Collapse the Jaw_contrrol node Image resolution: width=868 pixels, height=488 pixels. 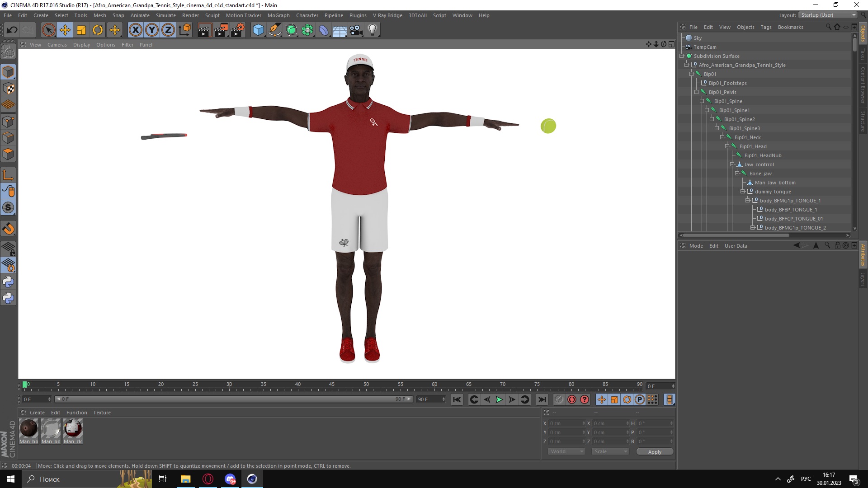tap(732, 164)
